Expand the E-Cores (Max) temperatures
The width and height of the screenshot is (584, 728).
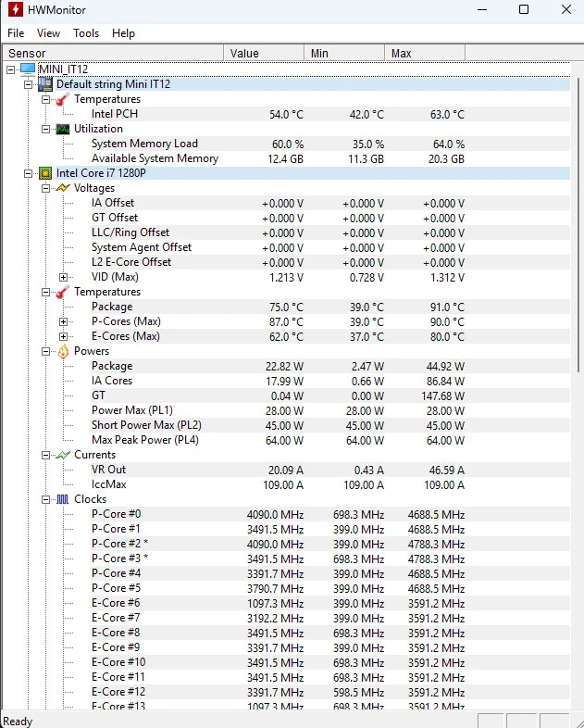(63, 336)
